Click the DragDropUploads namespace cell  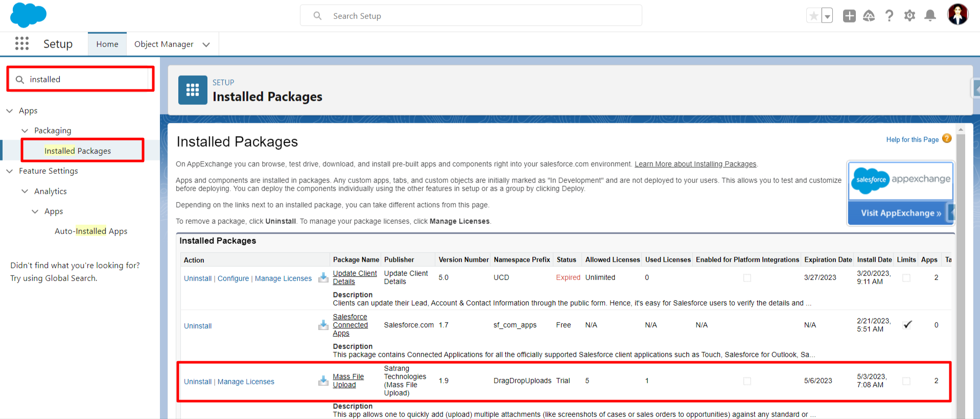pyautogui.click(x=522, y=381)
